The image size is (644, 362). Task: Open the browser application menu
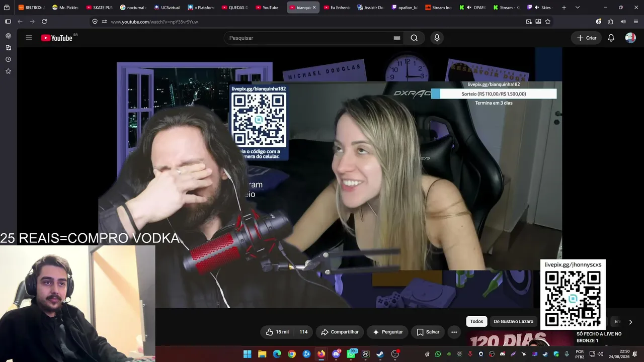tap(636, 22)
